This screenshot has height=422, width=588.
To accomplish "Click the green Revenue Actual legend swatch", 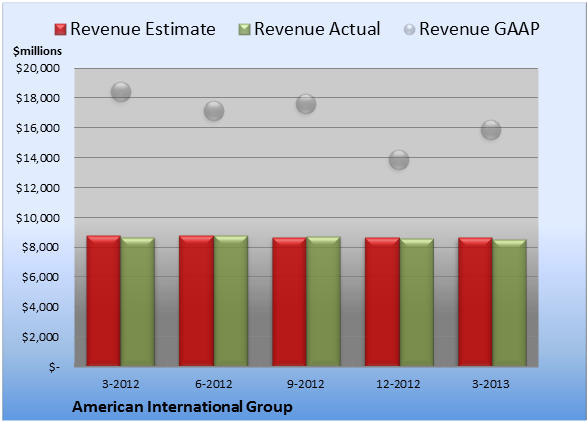I will [244, 30].
